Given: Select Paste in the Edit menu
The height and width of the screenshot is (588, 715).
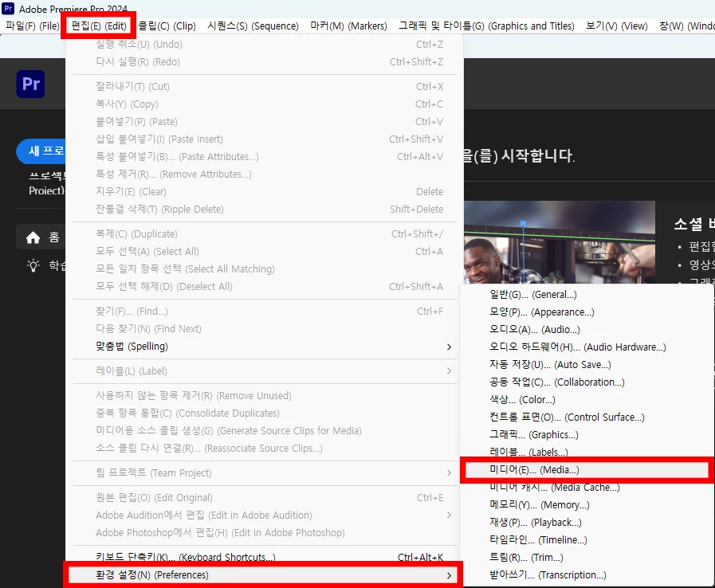Looking at the screenshot, I should pyautogui.click(x=265, y=122).
